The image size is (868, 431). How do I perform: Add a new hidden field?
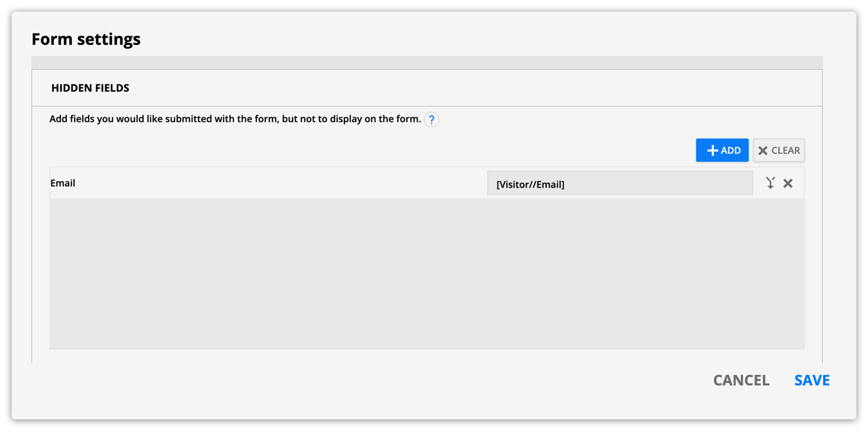click(723, 150)
